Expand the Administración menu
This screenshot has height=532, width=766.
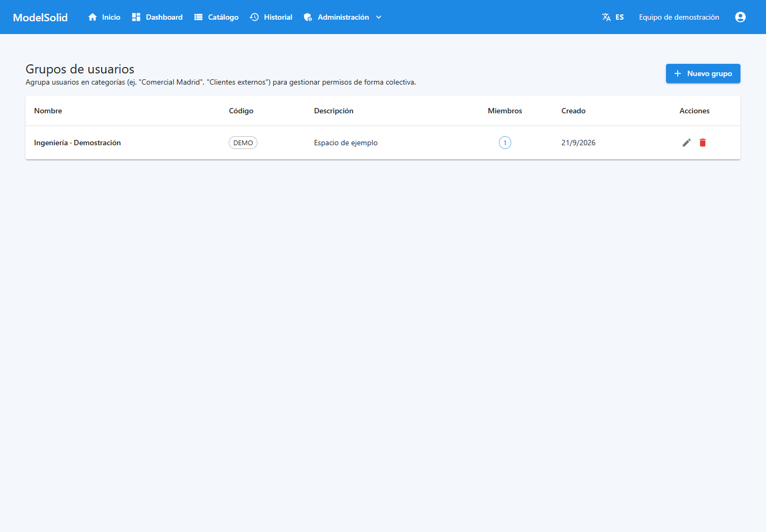pos(343,17)
